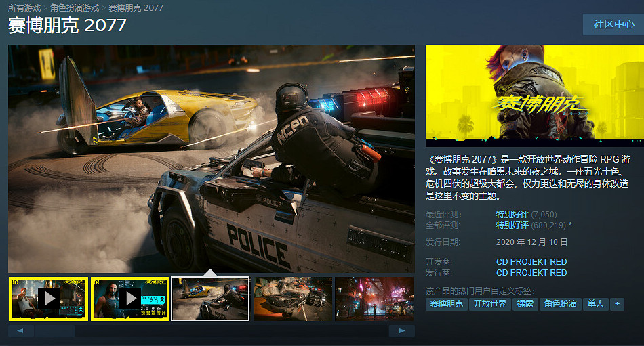
Task: Select the police car screenshot thumbnail
Action: click(x=210, y=299)
